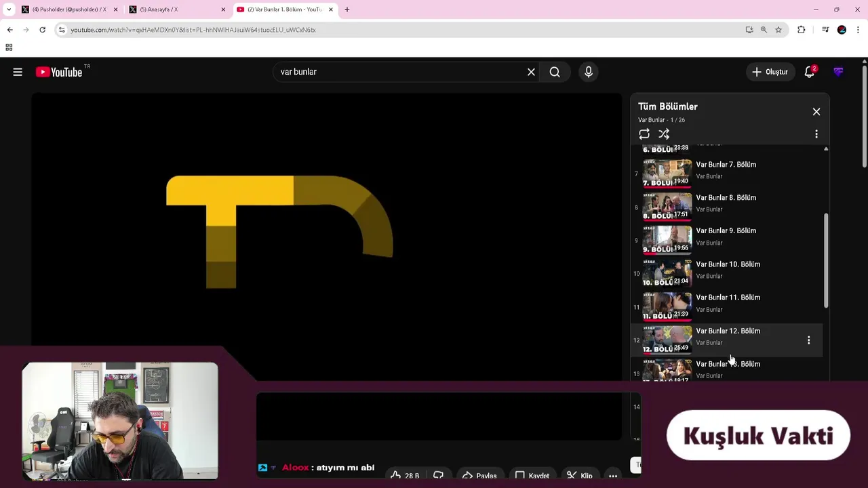Open the YouTube hamburger guide menu
The height and width of the screenshot is (488, 868).
(x=18, y=72)
